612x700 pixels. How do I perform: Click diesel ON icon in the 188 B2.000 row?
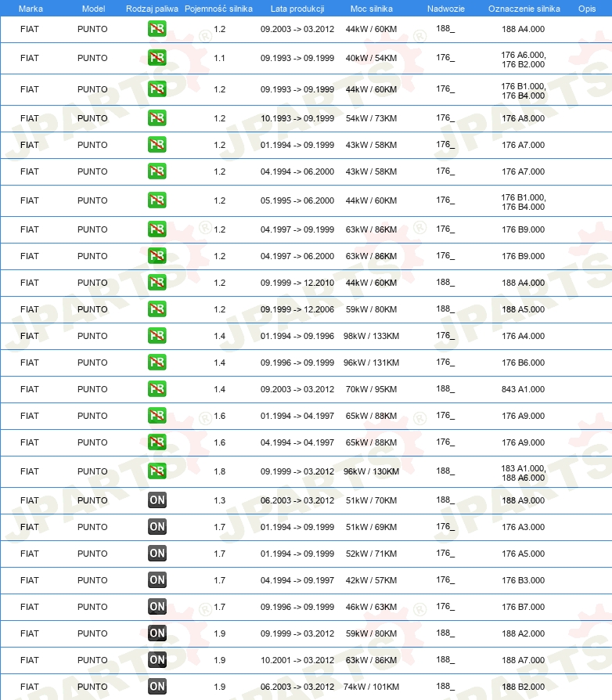tap(157, 686)
